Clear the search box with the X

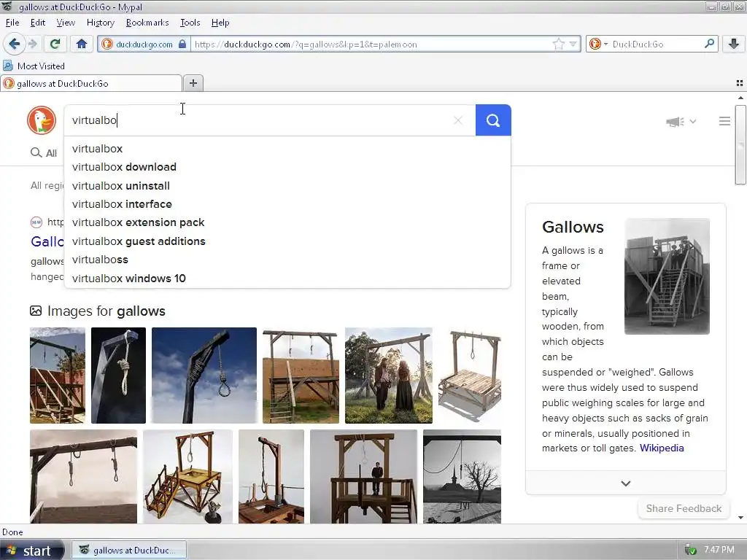pyautogui.click(x=458, y=120)
